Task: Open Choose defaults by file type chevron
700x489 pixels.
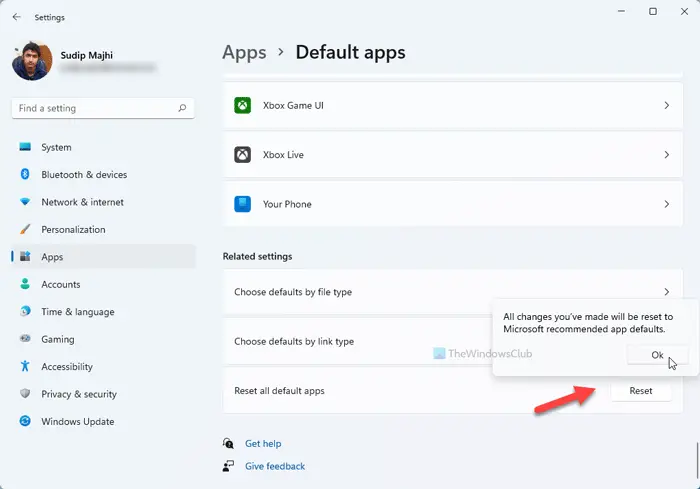Action: point(667,292)
